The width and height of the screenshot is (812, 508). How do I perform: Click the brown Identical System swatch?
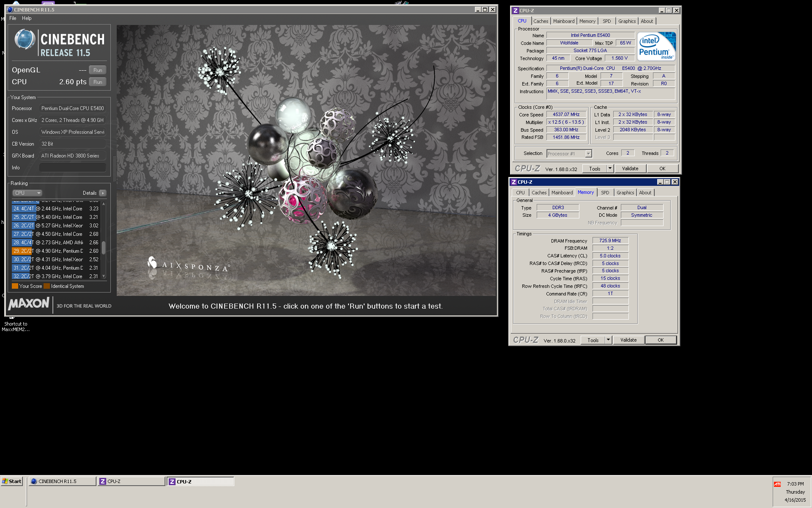click(47, 286)
